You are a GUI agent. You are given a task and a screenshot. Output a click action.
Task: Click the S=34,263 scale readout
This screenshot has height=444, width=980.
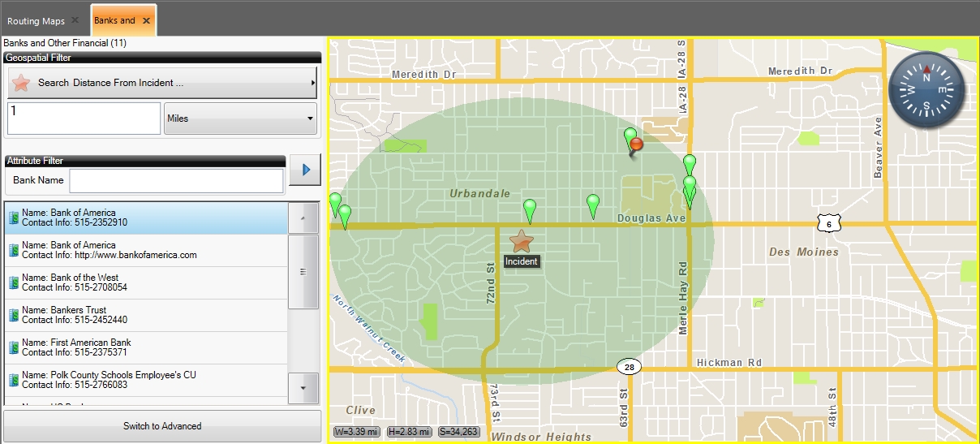[x=459, y=432]
